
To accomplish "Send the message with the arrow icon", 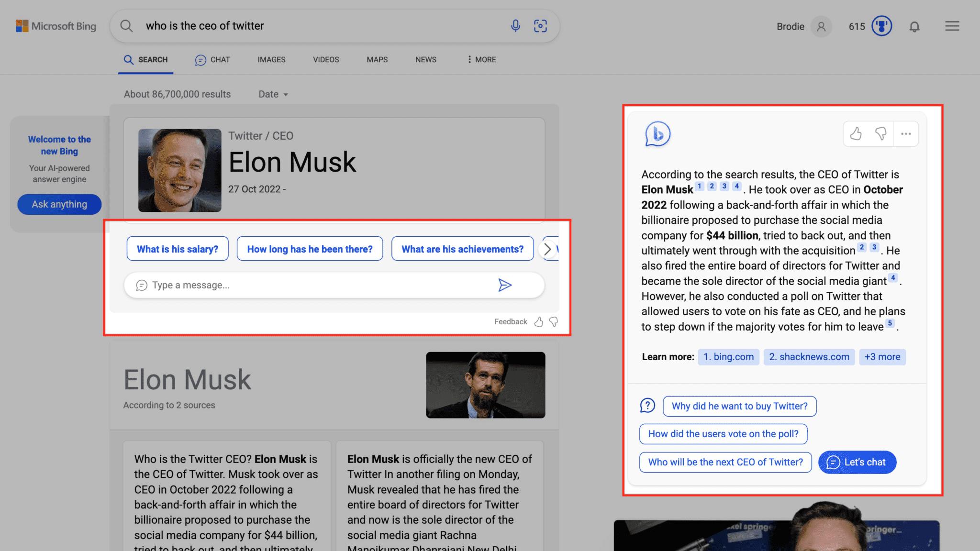I will tap(505, 285).
